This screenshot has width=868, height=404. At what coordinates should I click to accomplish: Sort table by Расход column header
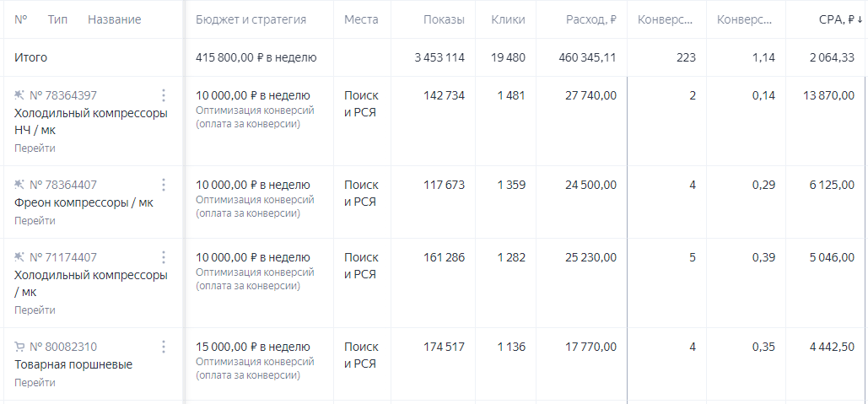point(590,20)
